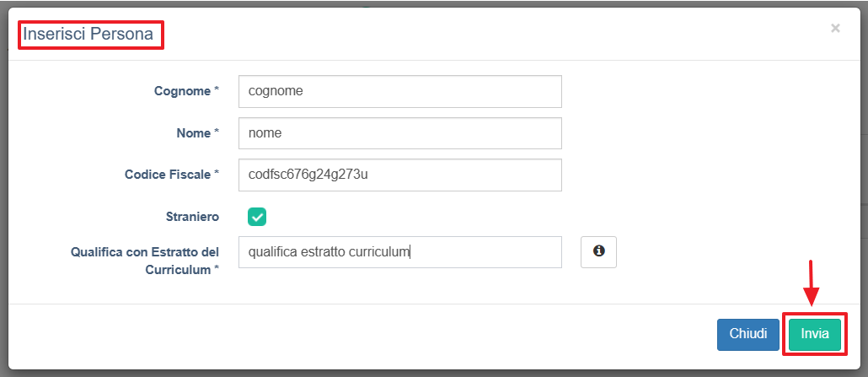
Task: Click the required asterisk next to Nome
Action: (217, 133)
